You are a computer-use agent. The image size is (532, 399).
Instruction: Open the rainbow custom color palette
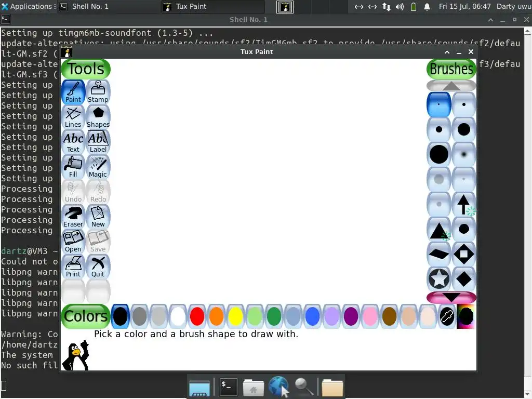pos(466,316)
